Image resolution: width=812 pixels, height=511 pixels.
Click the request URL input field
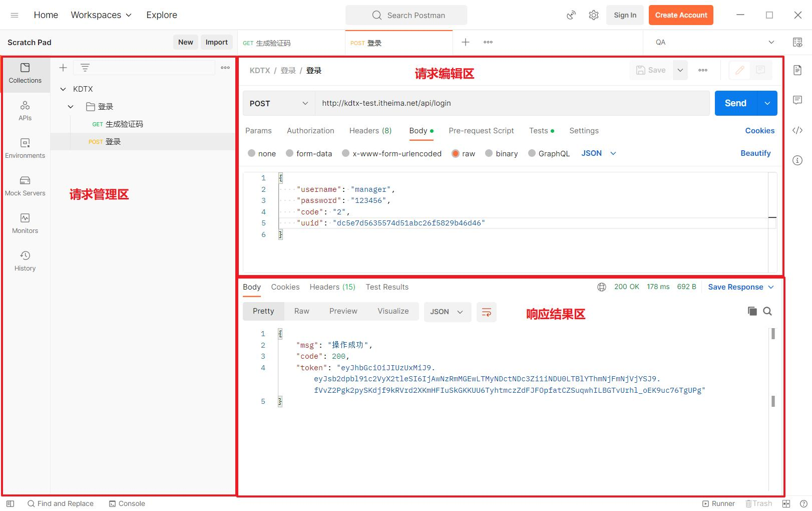[512, 103]
